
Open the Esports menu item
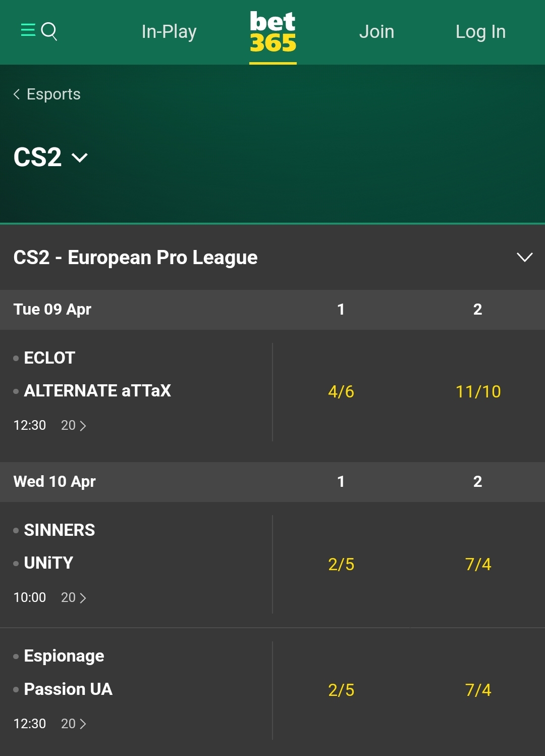point(53,94)
